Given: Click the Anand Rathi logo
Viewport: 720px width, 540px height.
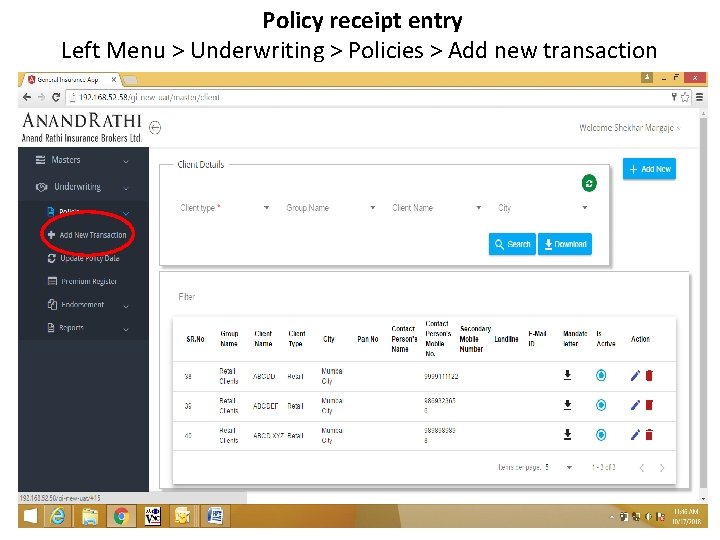Looking at the screenshot, I should click(82, 127).
